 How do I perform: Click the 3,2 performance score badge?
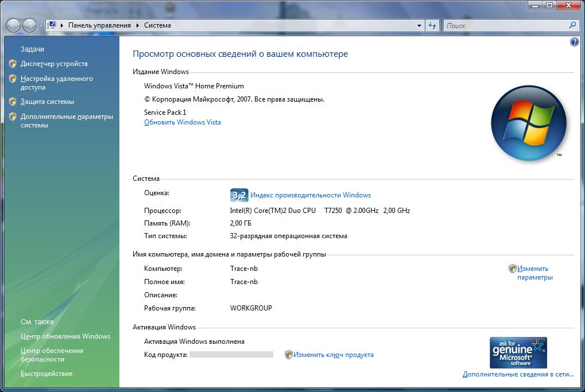click(239, 195)
